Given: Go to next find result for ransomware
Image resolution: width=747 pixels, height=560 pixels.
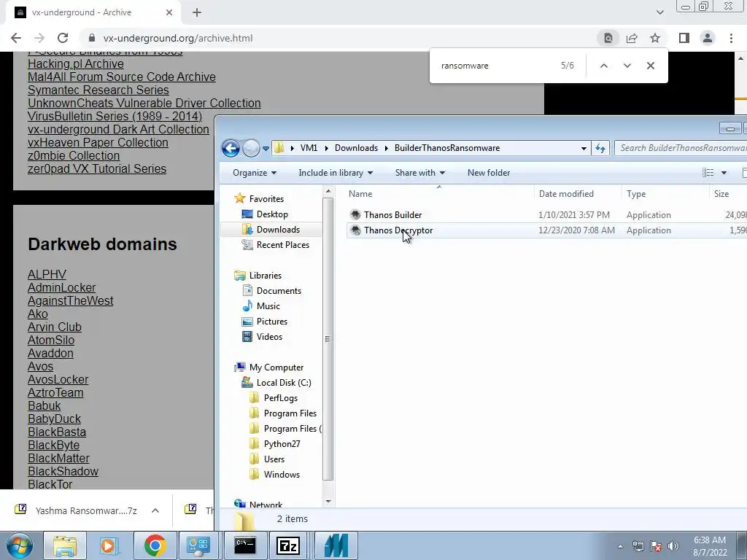Looking at the screenshot, I should coord(627,66).
